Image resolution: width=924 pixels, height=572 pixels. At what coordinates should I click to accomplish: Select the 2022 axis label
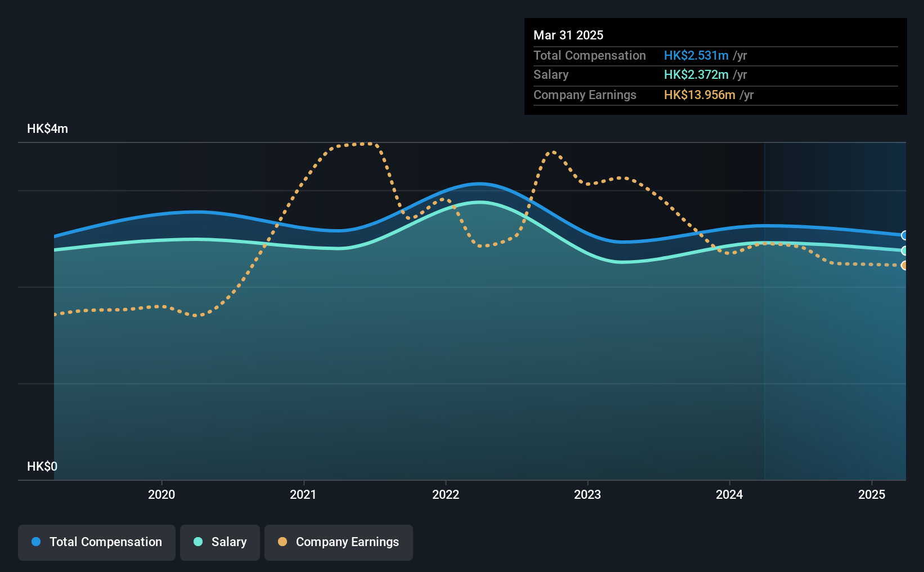[446, 494]
